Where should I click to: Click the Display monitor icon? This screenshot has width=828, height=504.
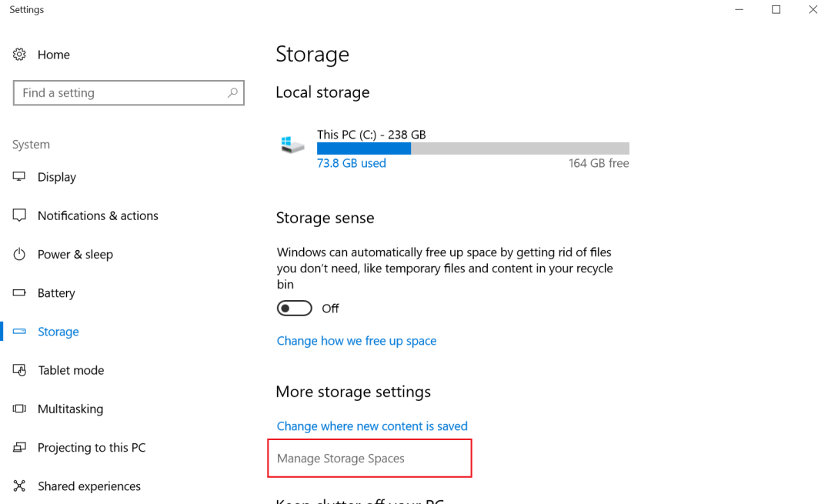(x=19, y=177)
